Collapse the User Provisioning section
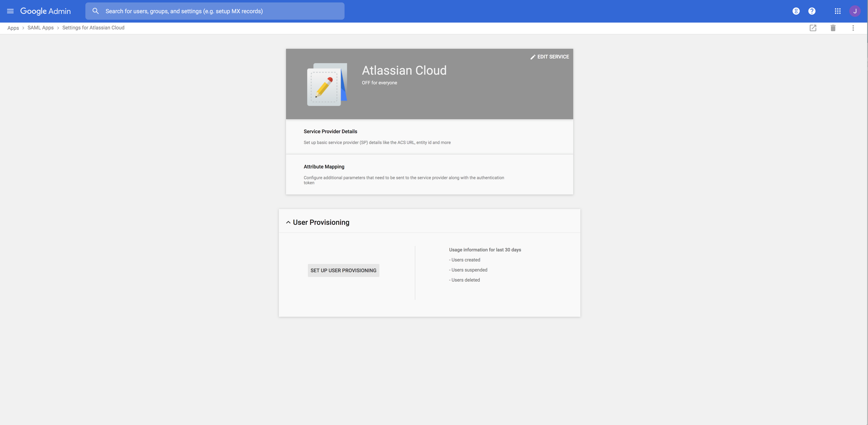 tap(288, 222)
